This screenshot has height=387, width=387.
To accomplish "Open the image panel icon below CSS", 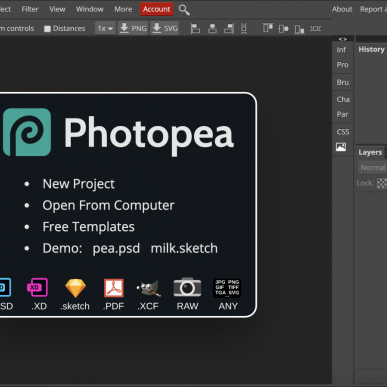I will pos(341,147).
